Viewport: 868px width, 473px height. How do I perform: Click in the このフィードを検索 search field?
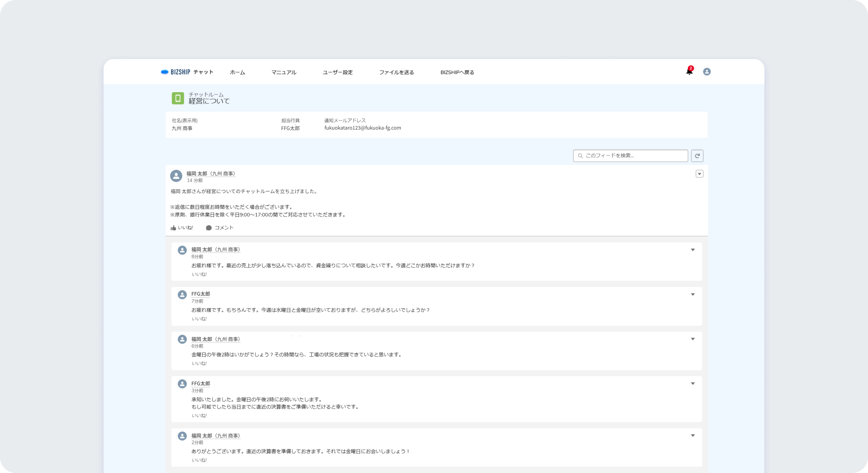point(631,155)
